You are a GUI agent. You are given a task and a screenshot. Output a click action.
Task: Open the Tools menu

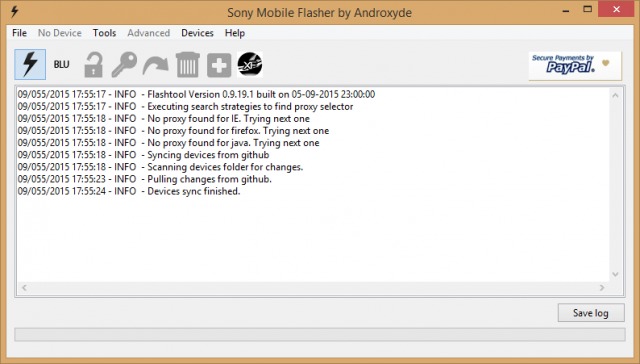(x=104, y=33)
